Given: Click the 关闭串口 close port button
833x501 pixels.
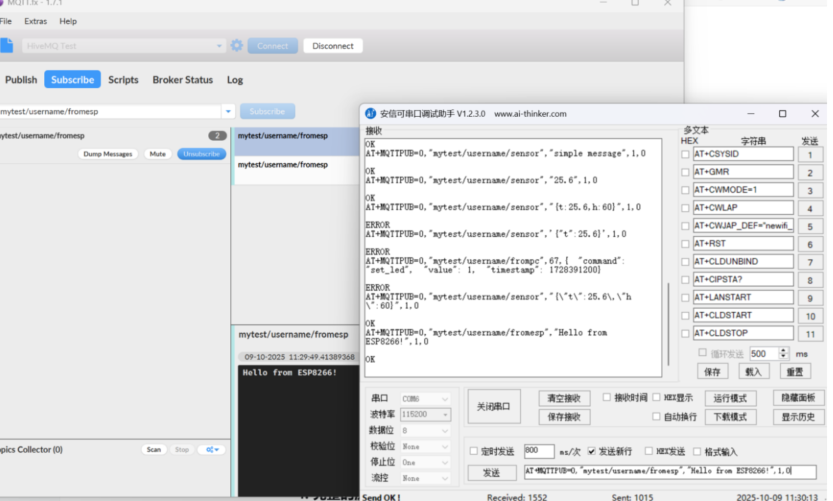Looking at the screenshot, I should [x=494, y=406].
